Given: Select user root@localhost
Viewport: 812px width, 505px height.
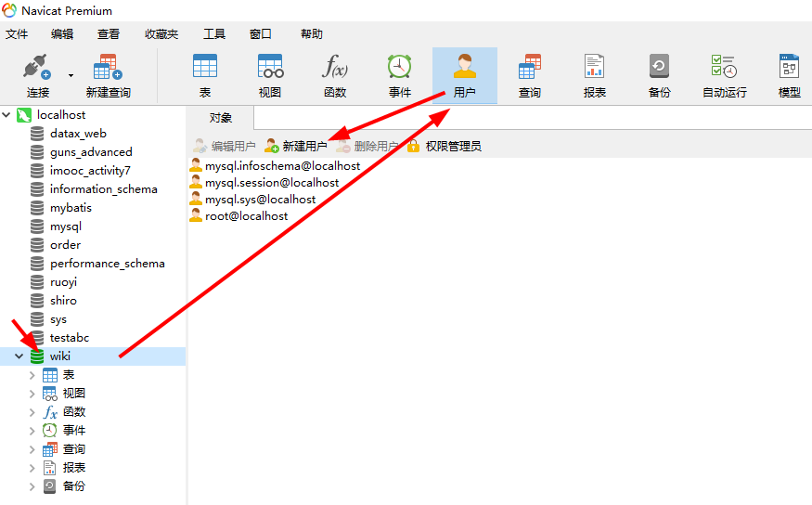Looking at the screenshot, I should [x=238, y=216].
